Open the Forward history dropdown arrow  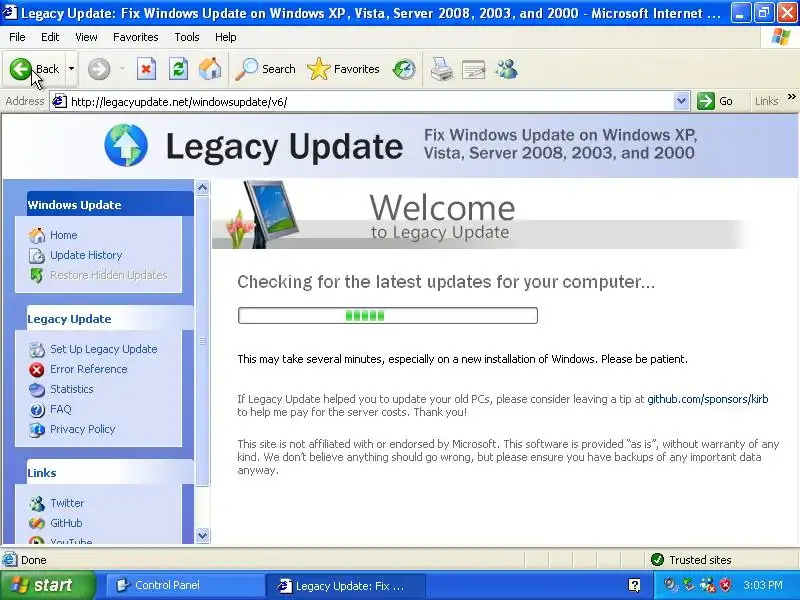point(122,69)
